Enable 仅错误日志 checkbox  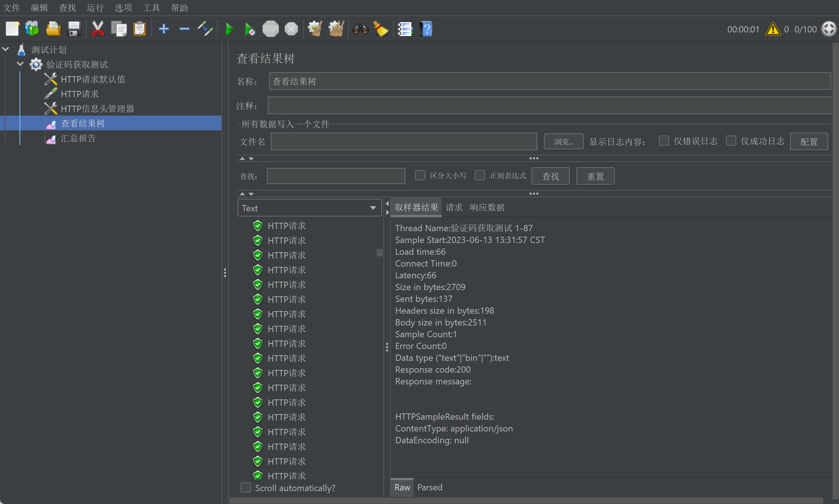(x=664, y=141)
